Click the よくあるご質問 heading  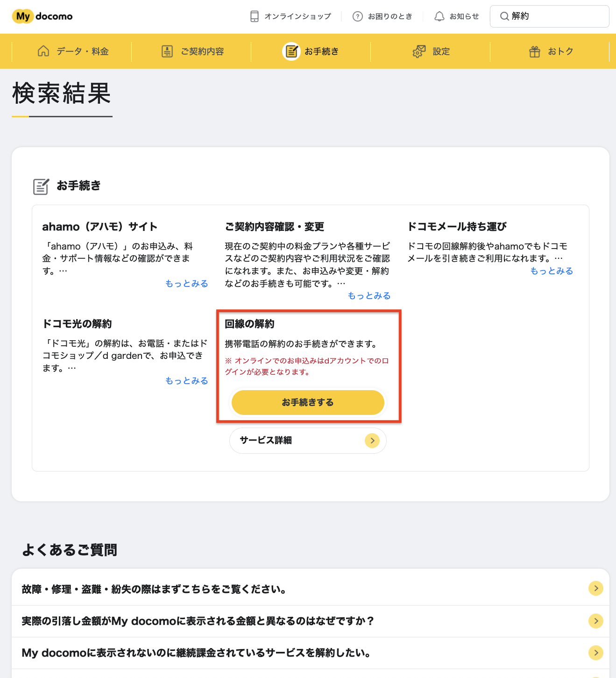tap(70, 550)
